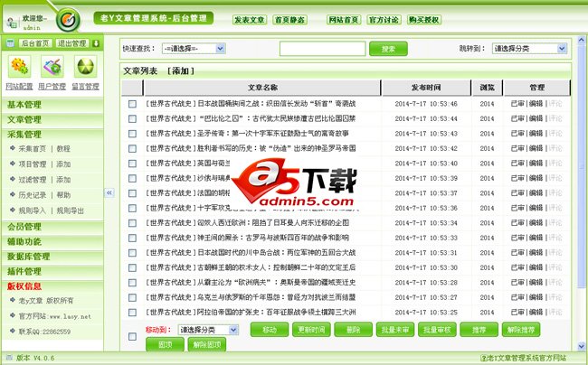Click the admin user avatar icon
The height and width of the screenshot is (365, 588).
pyautogui.click(x=12, y=23)
